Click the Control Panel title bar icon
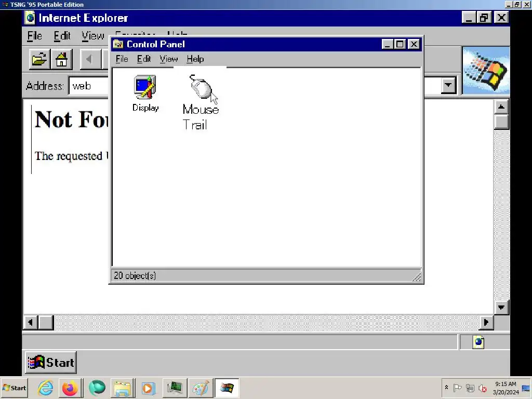Image resolution: width=532 pixels, height=399 pixels. tap(118, 44)
